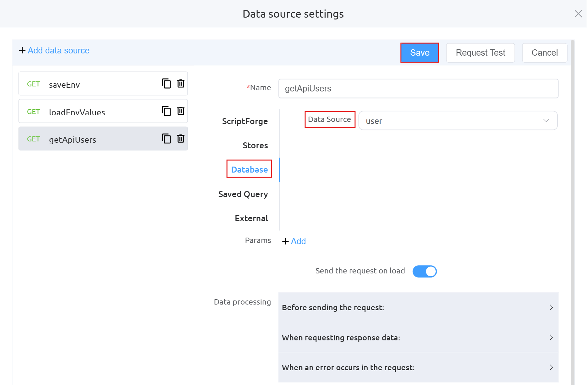
Task: Delete the loadEnvValues data source
Action: [181, 111]
